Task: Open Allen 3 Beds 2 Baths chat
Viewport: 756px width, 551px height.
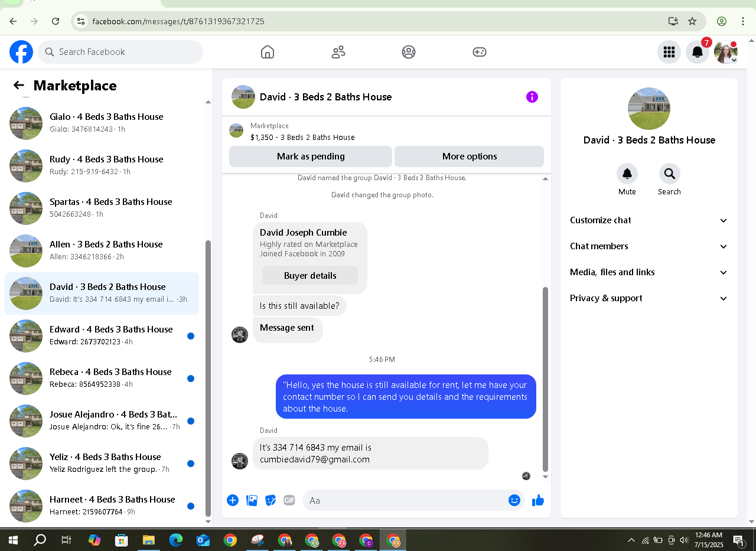Action: (x=102, y=251)
